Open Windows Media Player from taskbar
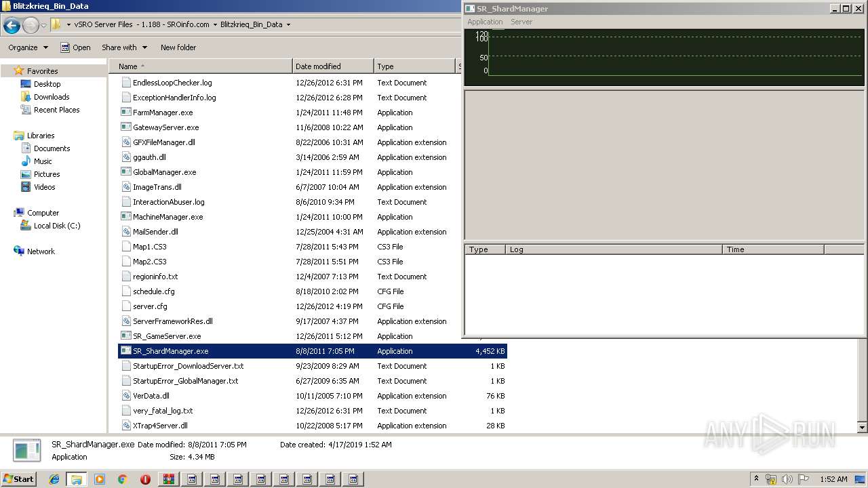 coord(100,479)
